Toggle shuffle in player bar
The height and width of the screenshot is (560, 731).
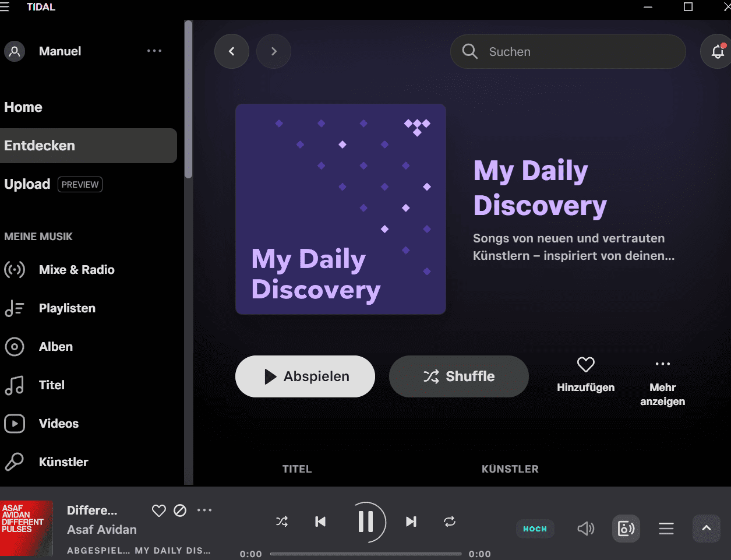point(282,522)
